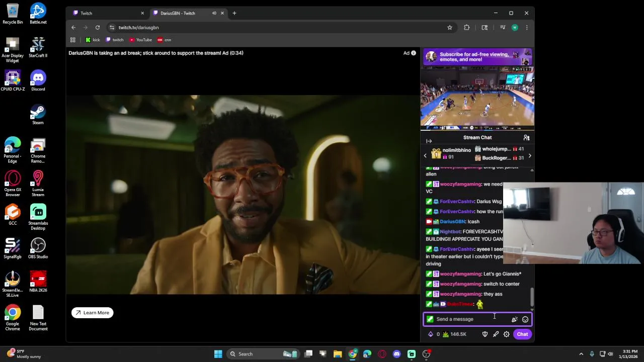Open the moderator shield icon

[x=485, y=334]
